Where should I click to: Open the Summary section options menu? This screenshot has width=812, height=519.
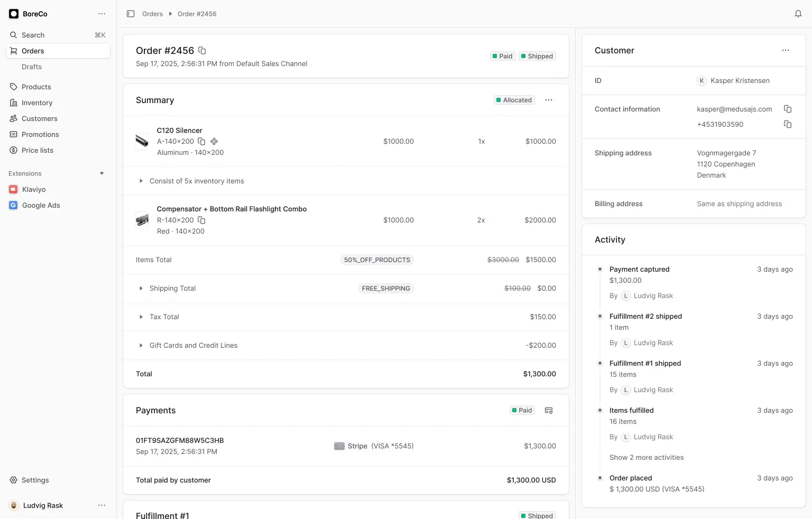click(x=549, y=100)
